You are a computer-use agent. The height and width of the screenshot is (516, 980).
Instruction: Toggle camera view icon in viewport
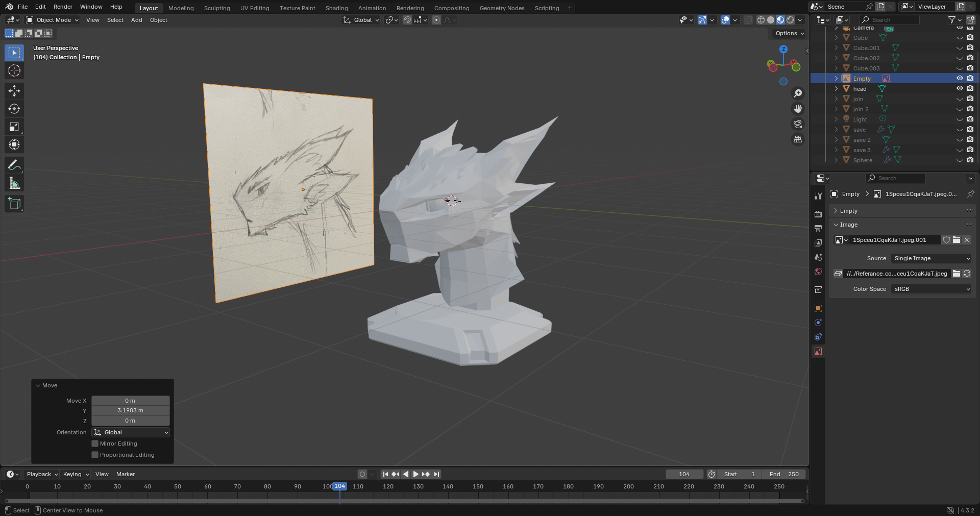pyautogui.click(x=797, y=124)
